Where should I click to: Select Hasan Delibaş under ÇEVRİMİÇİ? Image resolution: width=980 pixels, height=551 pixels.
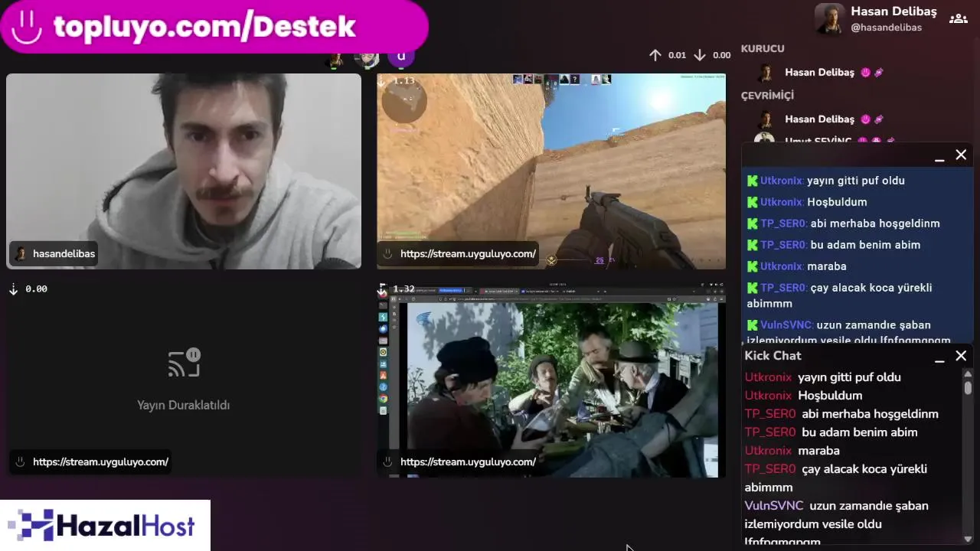point(819,119)
